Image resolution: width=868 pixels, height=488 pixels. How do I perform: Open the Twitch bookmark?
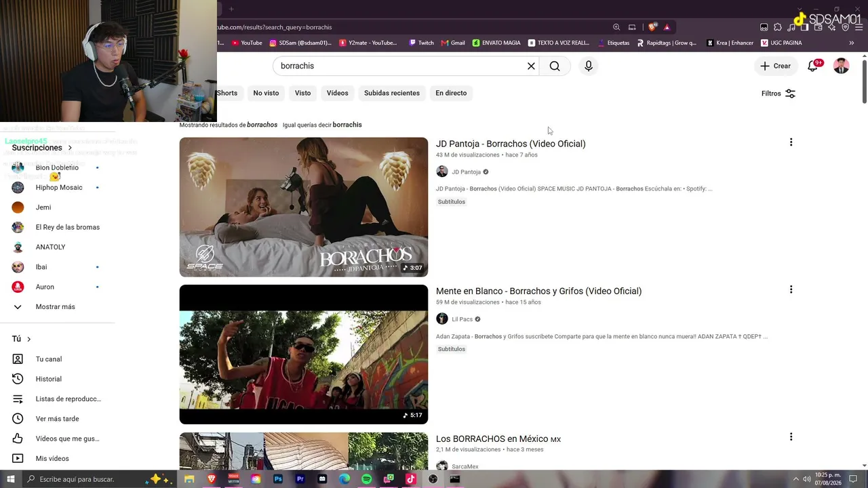[421, 43]
